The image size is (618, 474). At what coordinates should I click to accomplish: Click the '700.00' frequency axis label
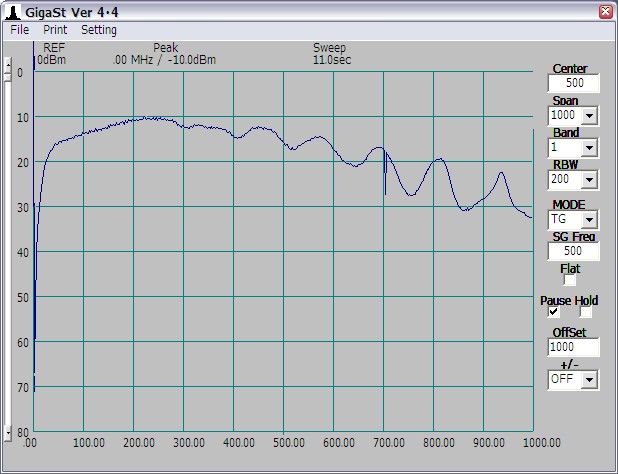(x=389, y=442)
